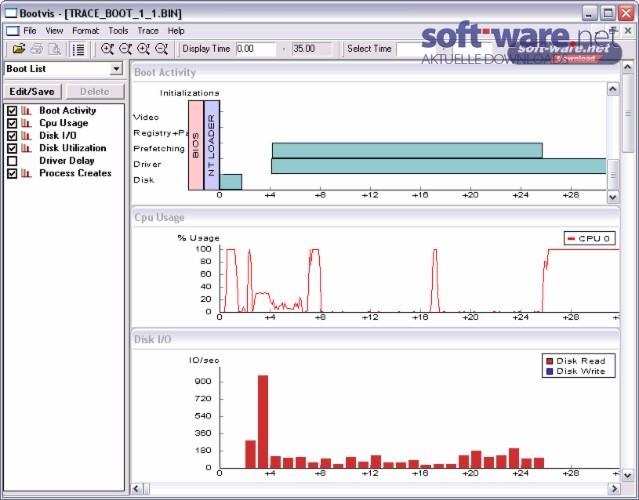This screenshot has height=500, width=639.
Task: Open the Tools menu
Action: pyautogui.click(x=118, y=31)
